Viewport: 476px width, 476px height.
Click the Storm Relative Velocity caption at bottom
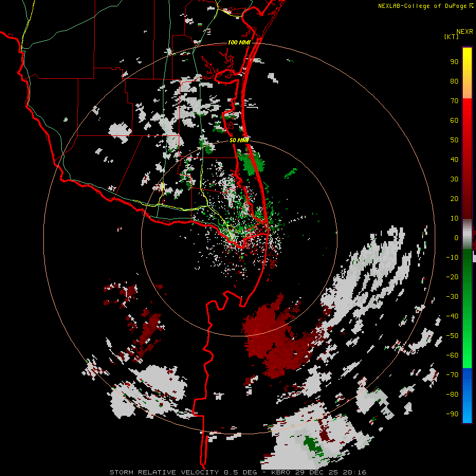tap(237, 472)
